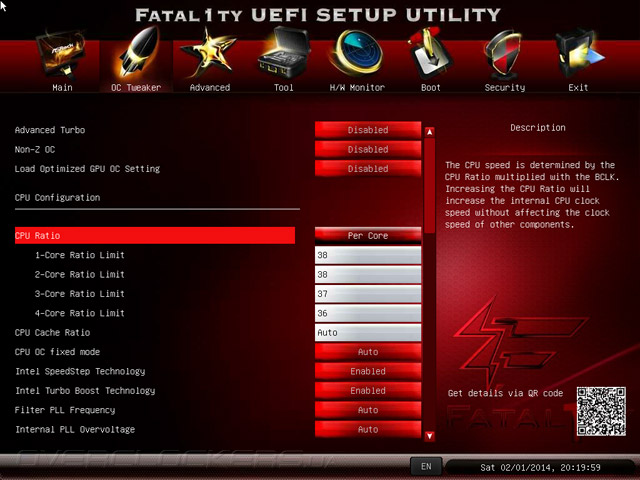
Task: Click the Security shield icon
Action: pos(503,55)
